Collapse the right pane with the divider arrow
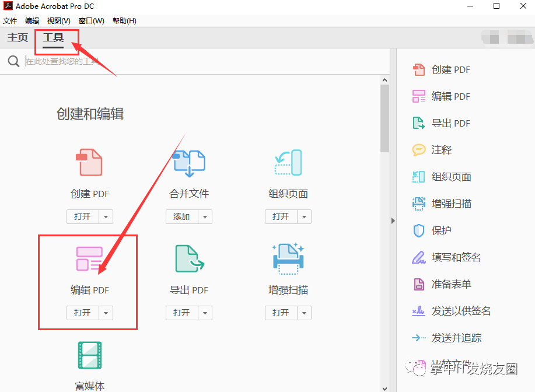The width and height of the screenshot is (535, 392). tap(393, 221)
